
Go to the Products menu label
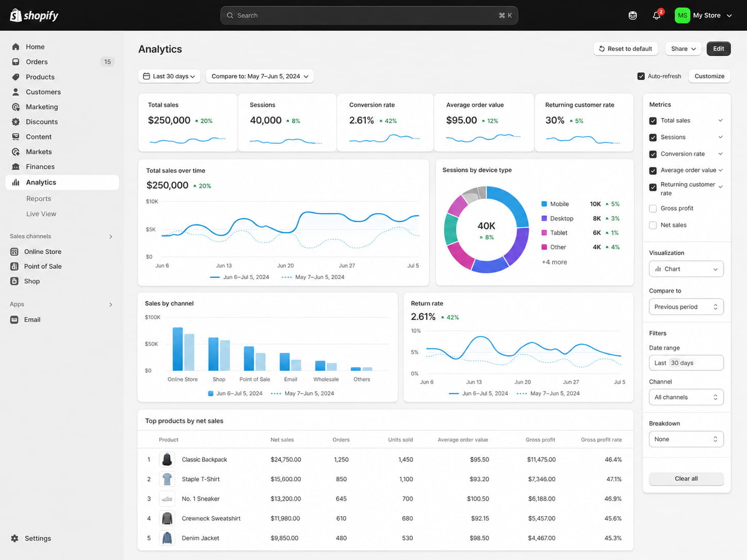40,77
